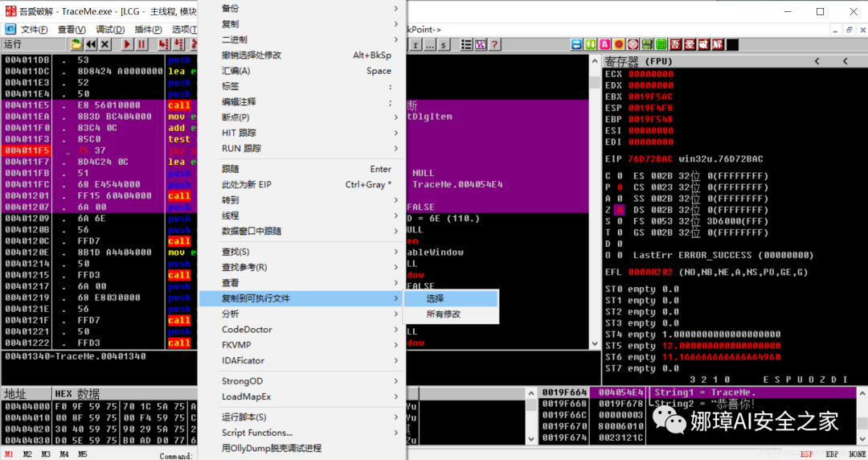
Task: Click the M2 memory button
Action: (x=27, y=454)
